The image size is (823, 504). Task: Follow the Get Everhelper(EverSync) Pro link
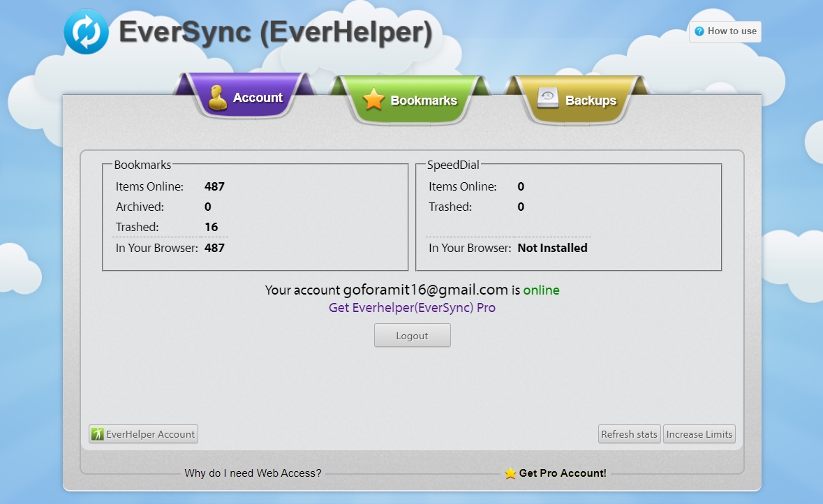412,308
